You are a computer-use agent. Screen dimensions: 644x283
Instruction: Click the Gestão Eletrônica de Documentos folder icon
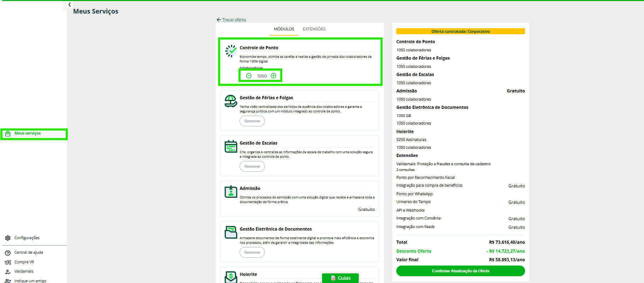tap(231, 232)
